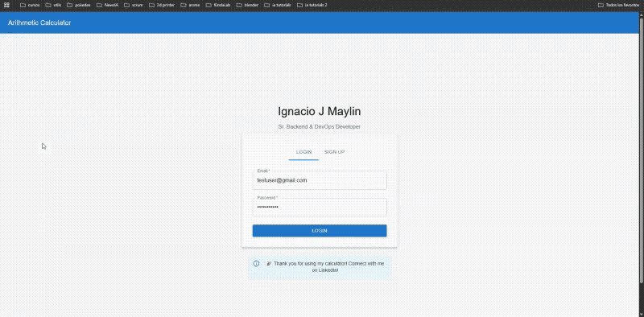Switch to the LOGIN tab
The height and width of the screenshot is (317, 644).
(303, 152)
